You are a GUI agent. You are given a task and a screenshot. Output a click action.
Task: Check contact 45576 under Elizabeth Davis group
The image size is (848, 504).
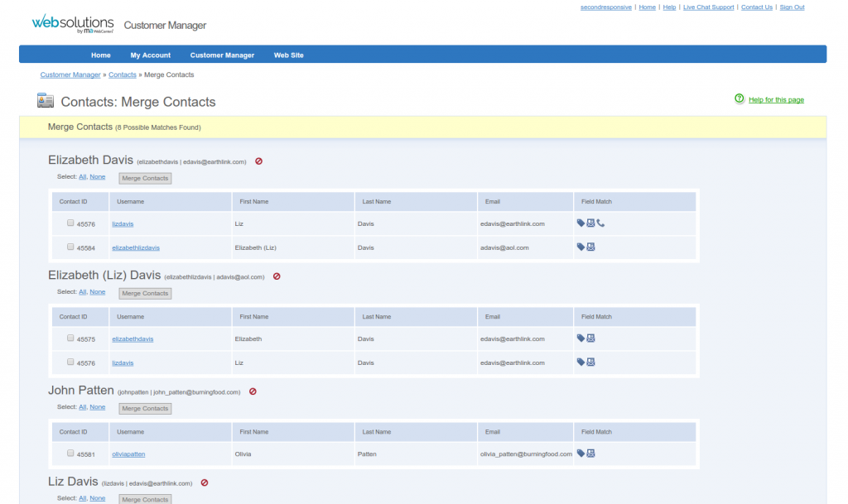(x=70, y=223)
